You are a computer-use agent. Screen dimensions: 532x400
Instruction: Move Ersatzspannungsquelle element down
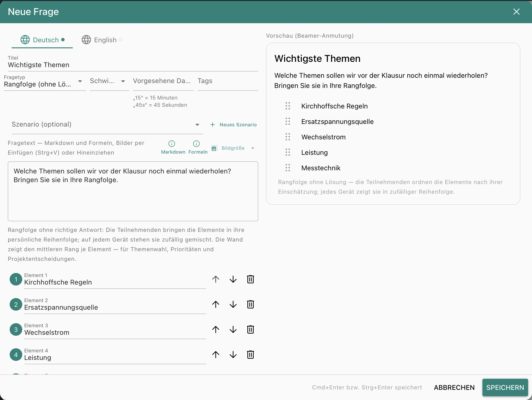coord(233,305)
